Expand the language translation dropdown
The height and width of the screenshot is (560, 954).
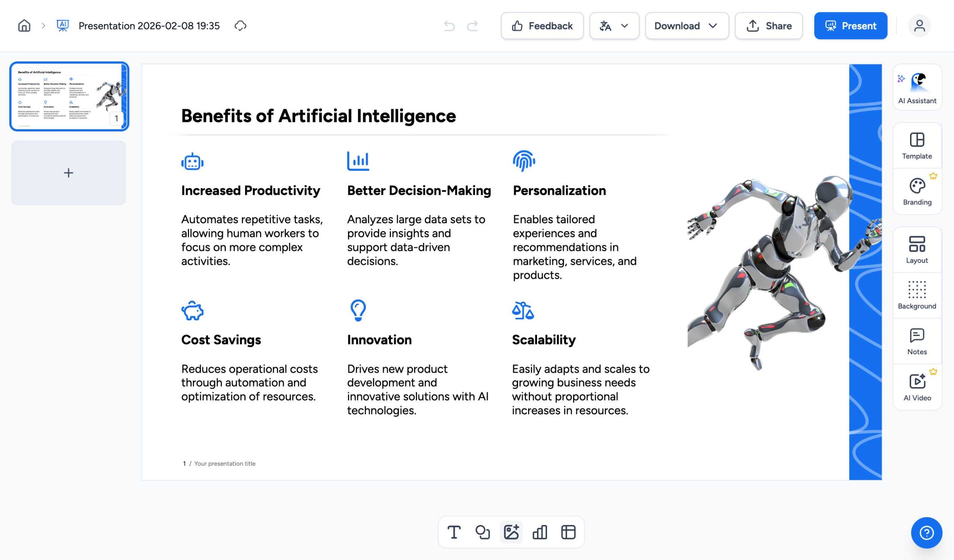point(614,26)
